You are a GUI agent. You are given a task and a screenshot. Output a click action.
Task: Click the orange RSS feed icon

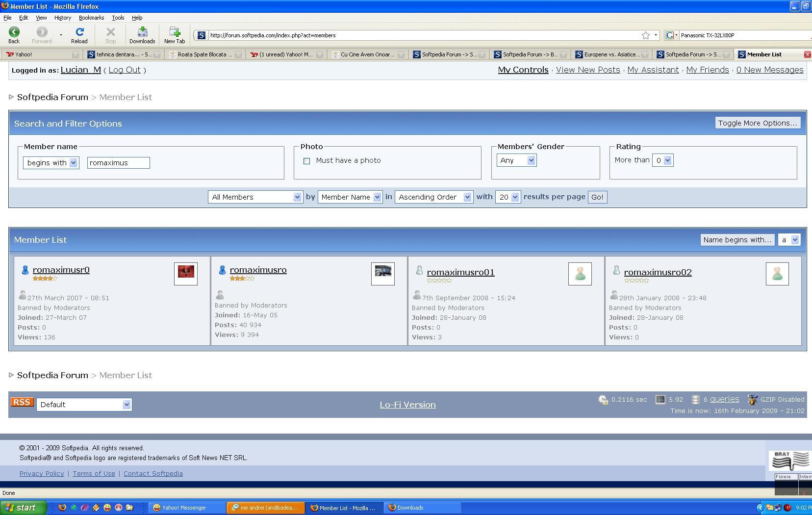click(22, 403)
